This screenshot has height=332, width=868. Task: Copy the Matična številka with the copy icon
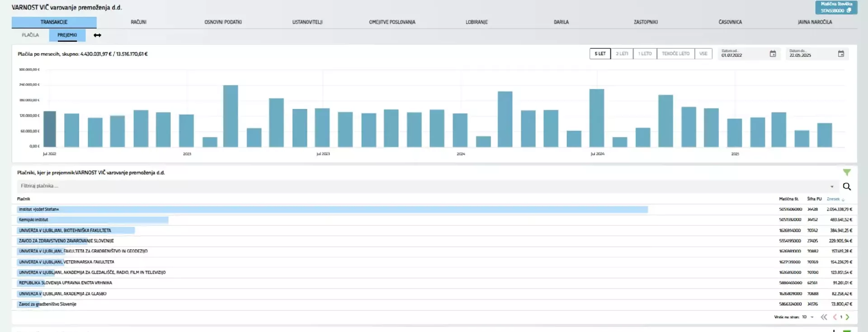(849, 10)
